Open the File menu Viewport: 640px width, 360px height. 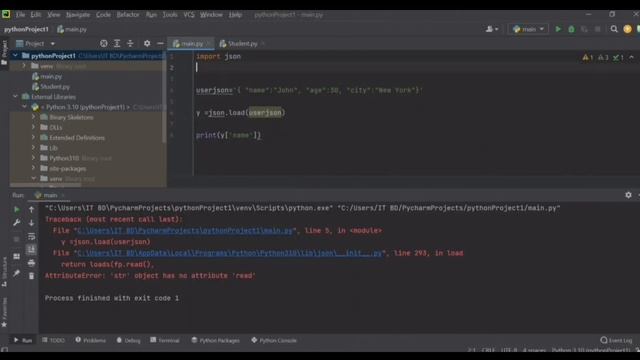pyautogui.click(x=20, y=15)
